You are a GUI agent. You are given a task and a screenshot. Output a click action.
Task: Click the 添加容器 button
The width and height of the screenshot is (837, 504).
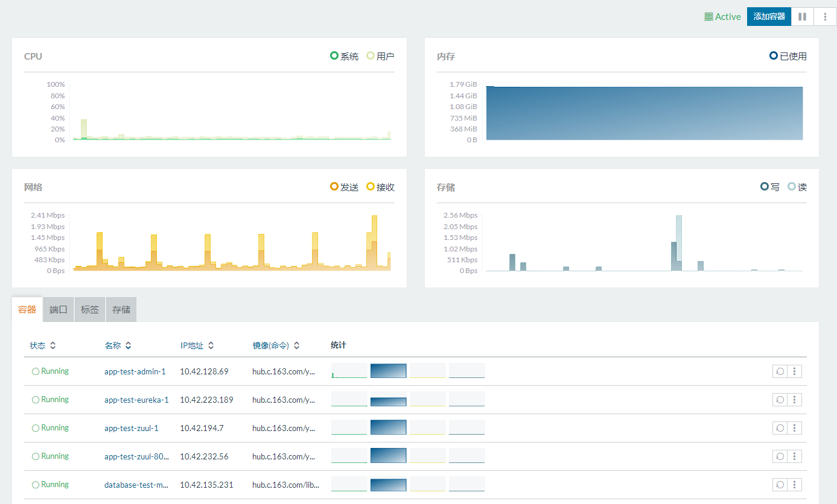click(769, 17)
